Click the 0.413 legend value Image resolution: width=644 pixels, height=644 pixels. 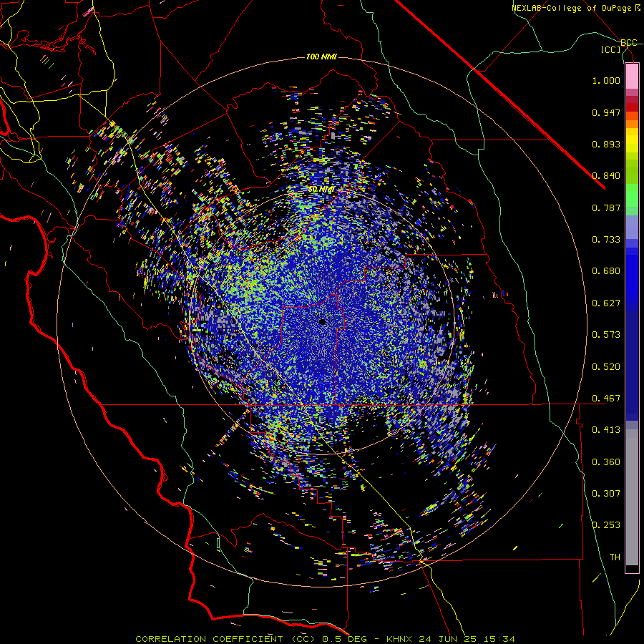point(606,430)
